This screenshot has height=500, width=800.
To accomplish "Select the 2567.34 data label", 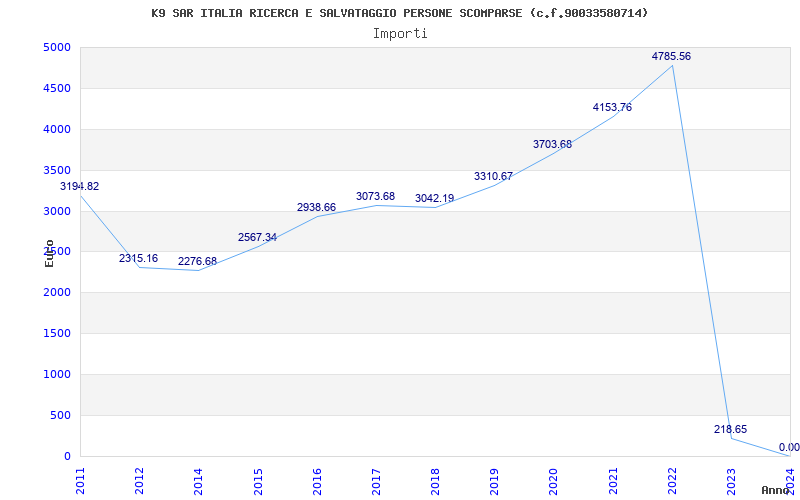I will click(x=257, y=237).
